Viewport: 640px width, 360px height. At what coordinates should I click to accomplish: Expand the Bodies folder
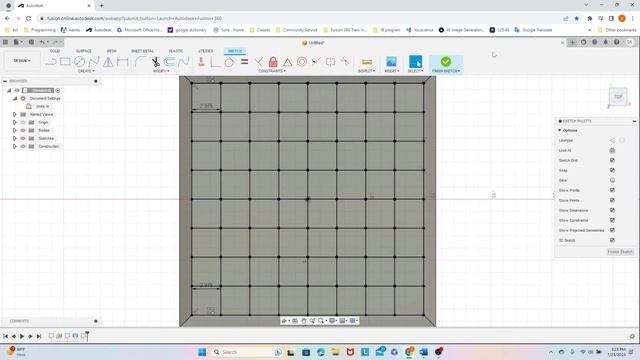[x=14, y=130]
